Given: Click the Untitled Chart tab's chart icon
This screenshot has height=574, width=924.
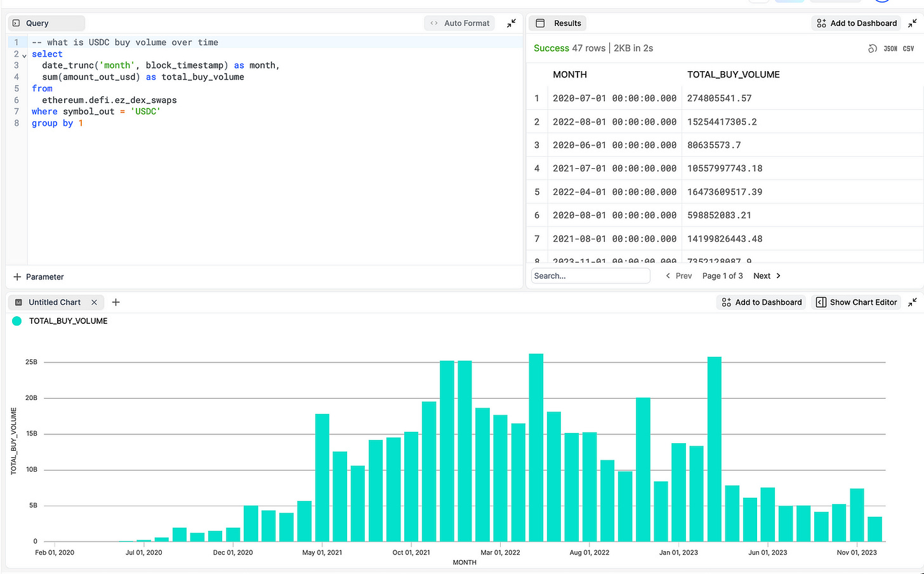Looking at the screenshot, I should pos(18,302).
